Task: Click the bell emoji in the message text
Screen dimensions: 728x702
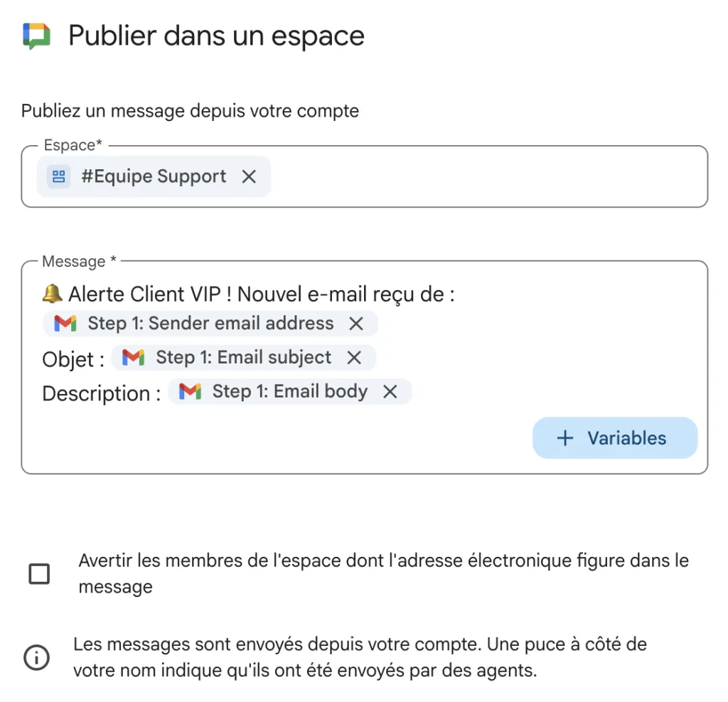Action: (x=52, y=292)
